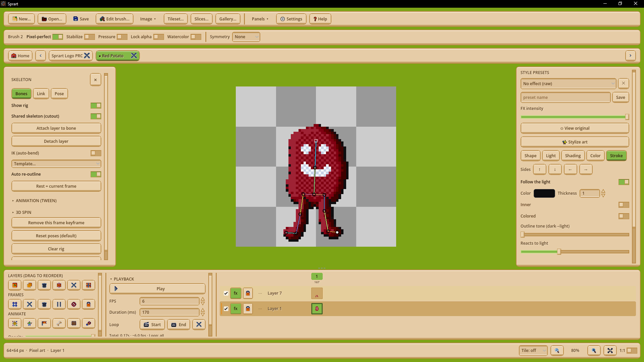
Task: Open the Panels dropdown menu
Action: [260, 19]
